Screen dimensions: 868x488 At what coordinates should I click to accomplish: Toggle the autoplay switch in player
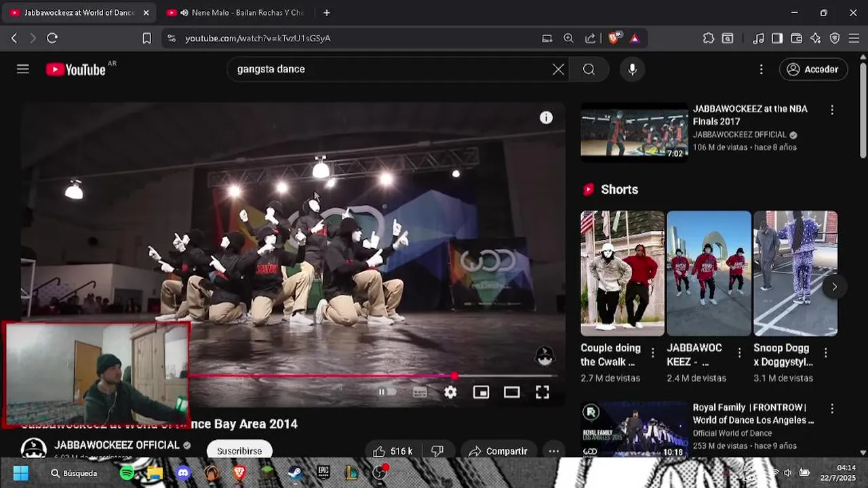(x=387, y=392)
